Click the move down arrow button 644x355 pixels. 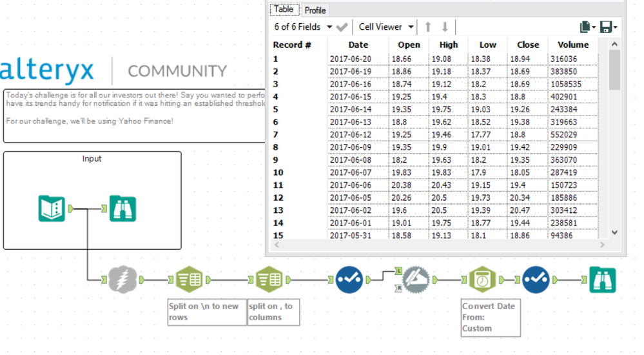pos(445,27)
